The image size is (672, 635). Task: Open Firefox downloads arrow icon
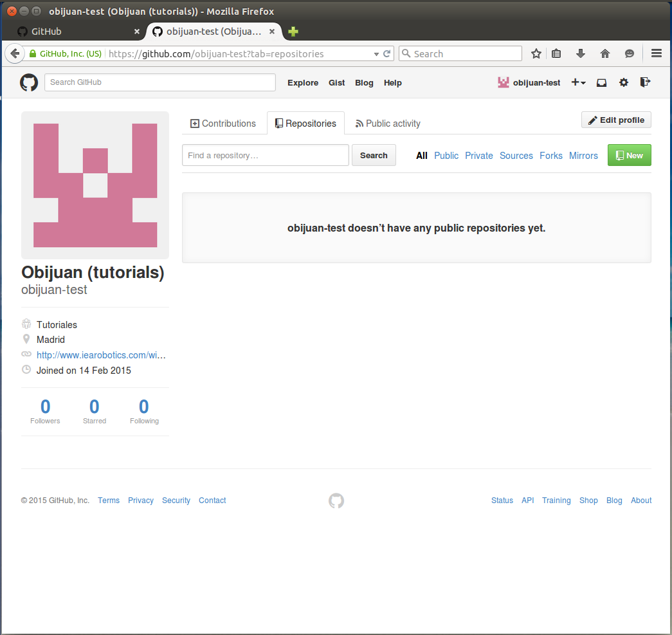click(x=580, y=54)
